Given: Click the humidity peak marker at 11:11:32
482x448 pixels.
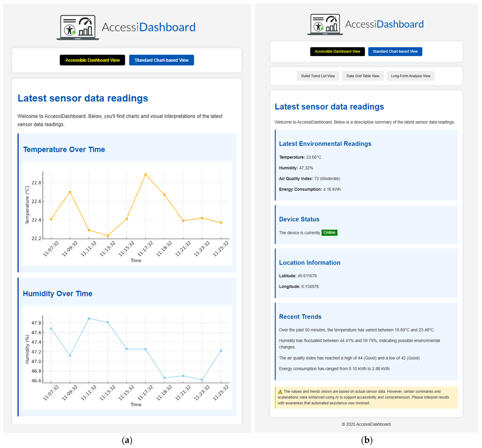Looking at the screenshot, I should point(89,319).
